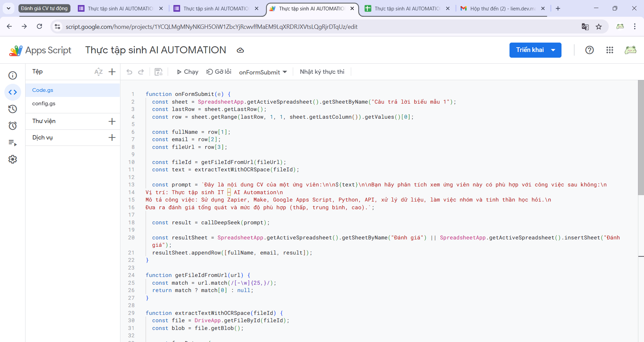
Task: Open Project Settings gear icon
Action: [13, 159]
